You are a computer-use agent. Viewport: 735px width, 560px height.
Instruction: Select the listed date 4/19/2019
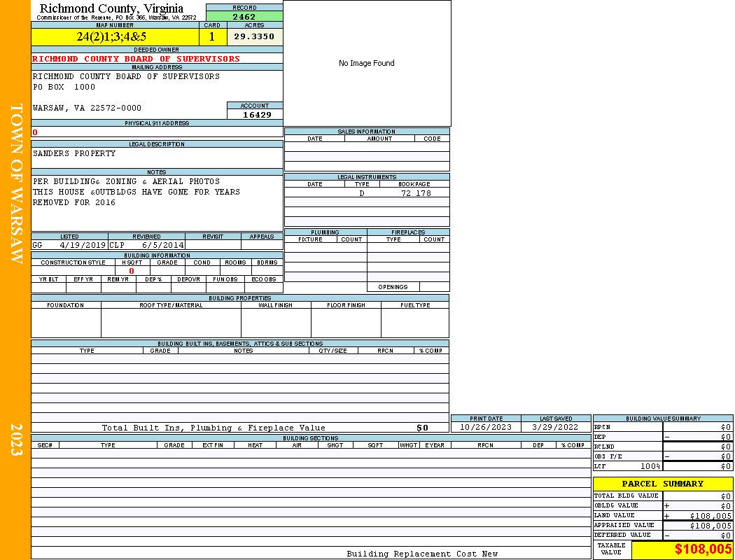(83, 246)
